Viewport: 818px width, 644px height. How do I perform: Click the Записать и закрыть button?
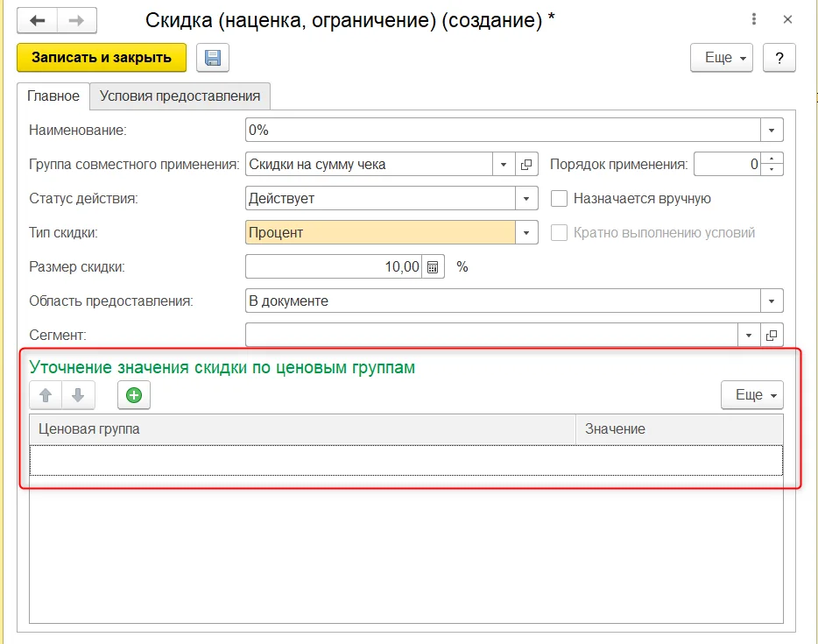[x=102, y=58]
